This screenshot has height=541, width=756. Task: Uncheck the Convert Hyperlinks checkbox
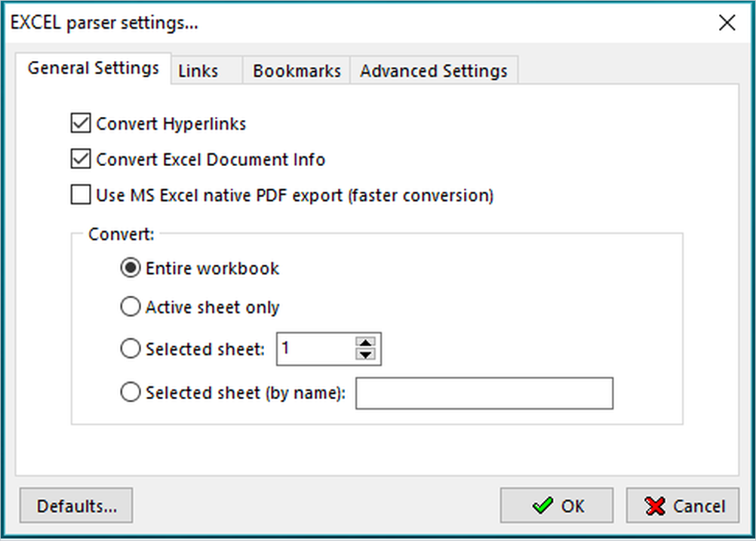81,124
